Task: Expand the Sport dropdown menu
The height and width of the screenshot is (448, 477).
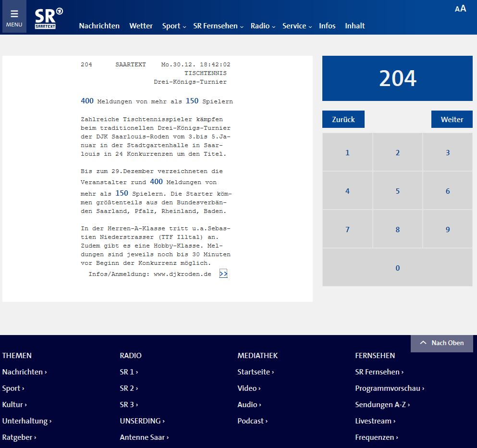Action: point(174,26)
